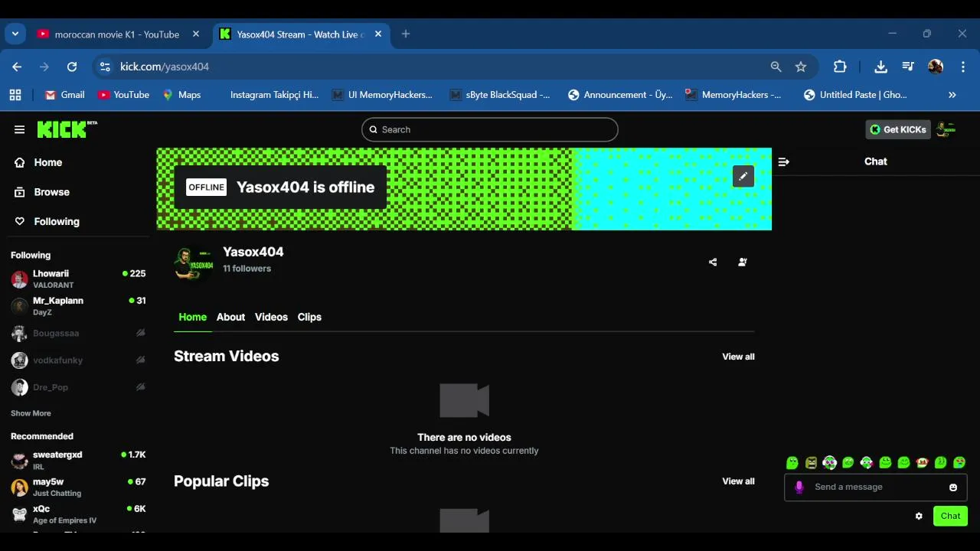This screenshot has height=551, width=980.
Task: Open the browser Downloads icon
Action: pyautogui.click(x=881, y=67)
